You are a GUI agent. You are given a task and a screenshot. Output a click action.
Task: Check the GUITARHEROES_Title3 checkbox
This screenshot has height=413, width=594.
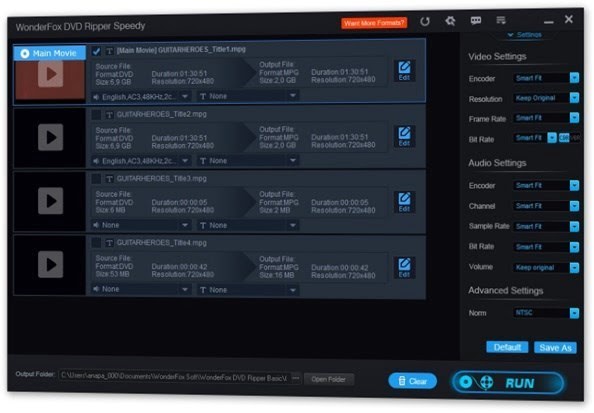(x=96, y=179)
